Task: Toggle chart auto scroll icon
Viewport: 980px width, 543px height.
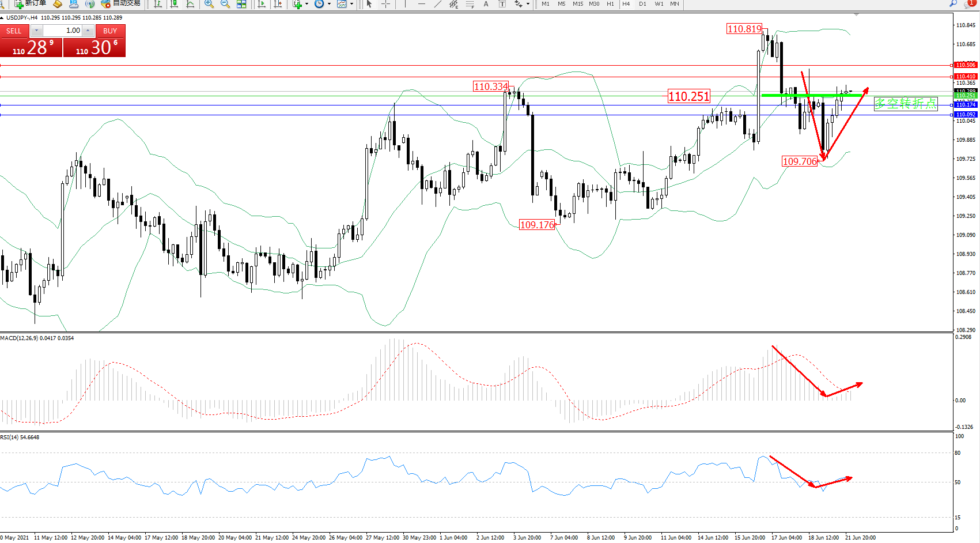Action: pyautogui.click(x=262, y=4)
